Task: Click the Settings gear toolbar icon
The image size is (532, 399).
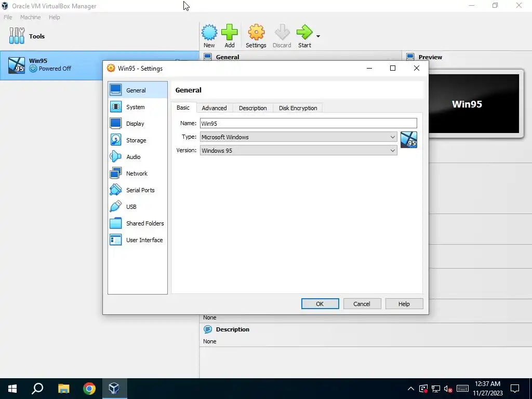Action: tap(256, 32)
